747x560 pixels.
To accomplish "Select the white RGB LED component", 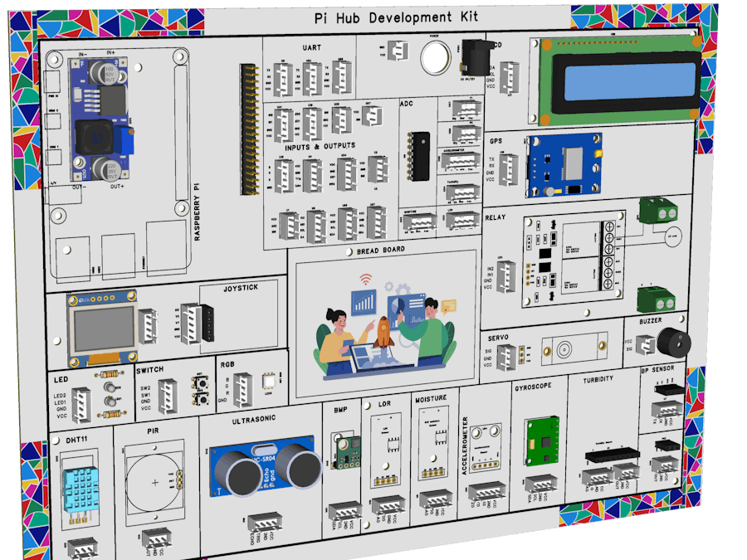I will pos(269,382).
